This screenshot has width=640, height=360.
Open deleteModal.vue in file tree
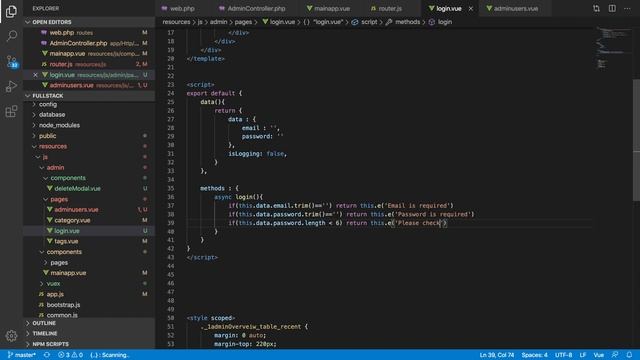click(78, 189)
